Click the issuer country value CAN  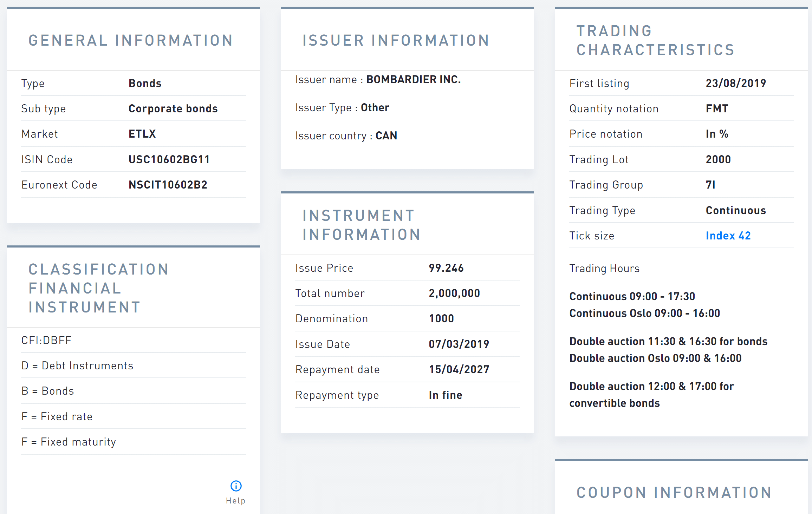(x=386, y=136)
